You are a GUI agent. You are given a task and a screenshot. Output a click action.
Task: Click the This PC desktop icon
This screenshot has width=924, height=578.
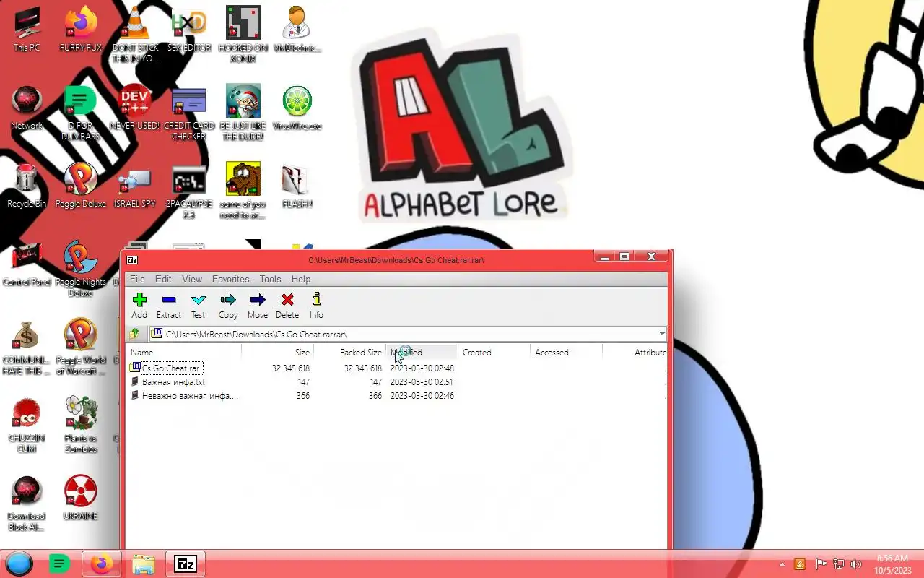(x=27, y=30)
